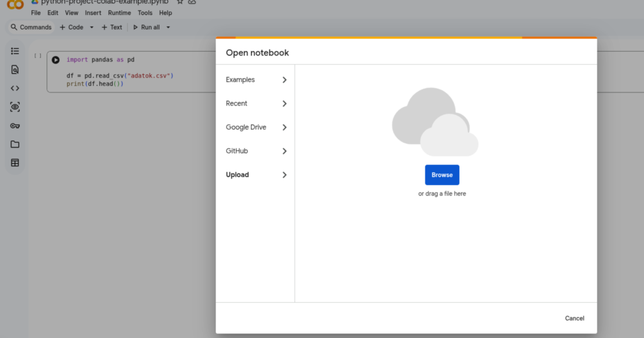This screenshot has width=644, height=338.
Task: Click Run all
Action: coord(147,27)
